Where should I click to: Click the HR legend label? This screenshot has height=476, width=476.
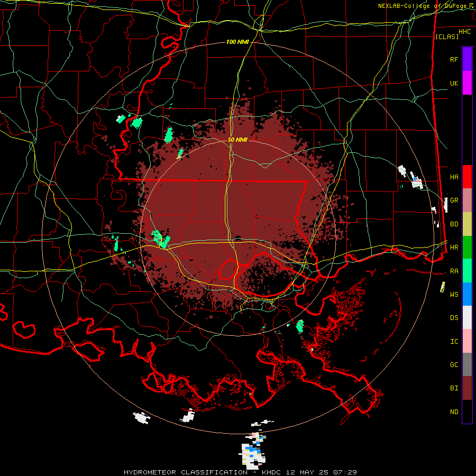(454, 248)
